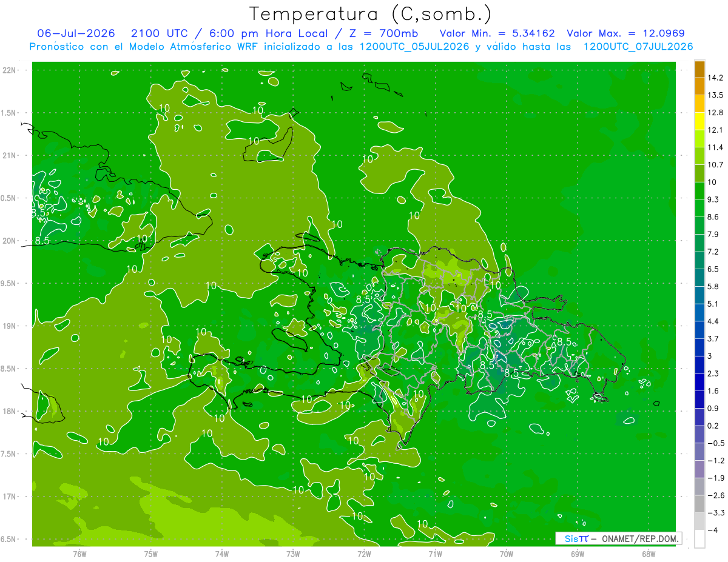Click the "11.4" color scale value
Viewport: 728px width, 562px height.
pyautogui.click(x=716, y=147)
